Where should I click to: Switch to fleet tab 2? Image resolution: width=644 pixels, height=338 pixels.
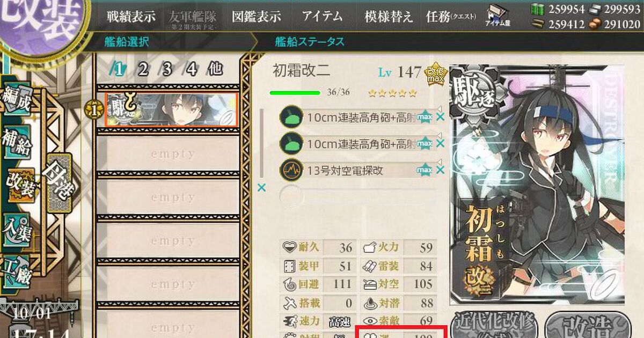pyautogui.click(x=143, y=69)
